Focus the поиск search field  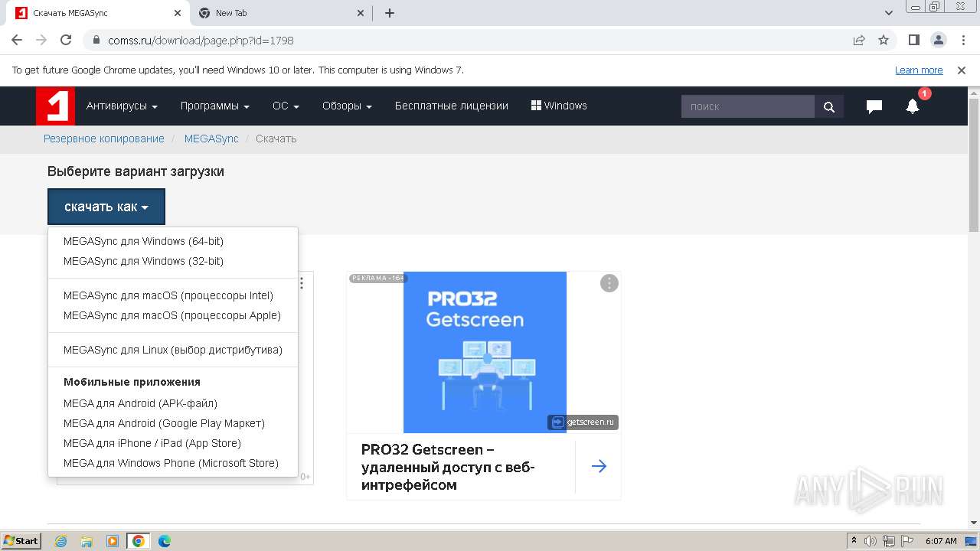point(748,107)
